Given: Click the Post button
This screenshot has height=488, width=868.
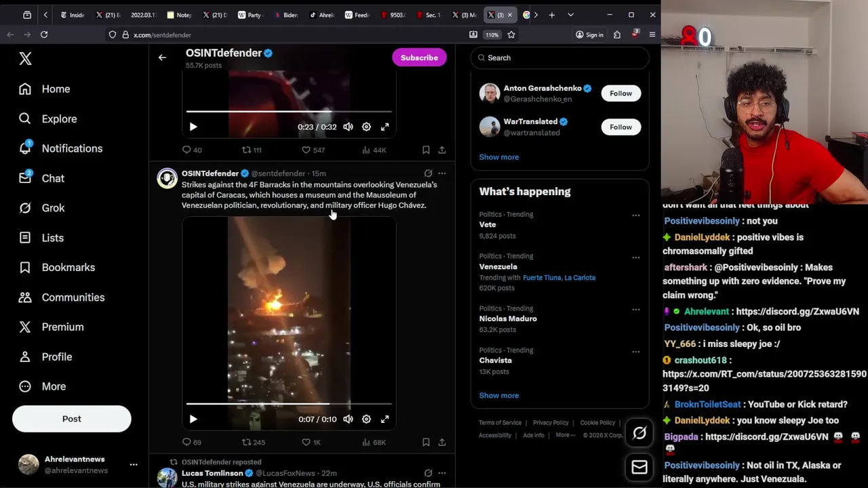Looking at the screenshot, I should click(x=71, y=419).
